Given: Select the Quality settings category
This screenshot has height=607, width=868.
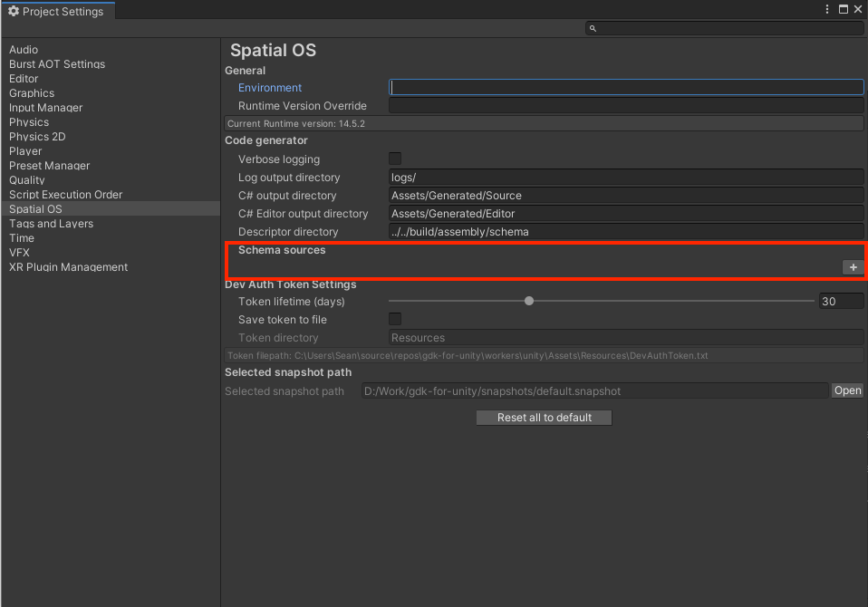Looking at the screenshot, I should pyautogui.click(x=26, y=179).
